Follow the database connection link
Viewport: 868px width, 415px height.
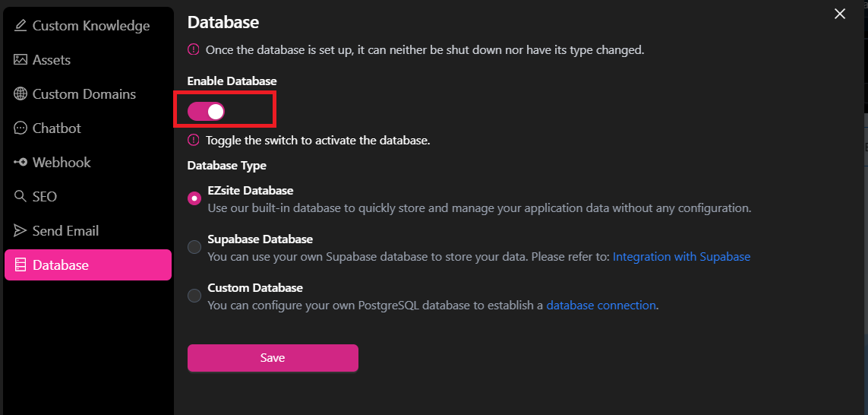coord(601,306)
